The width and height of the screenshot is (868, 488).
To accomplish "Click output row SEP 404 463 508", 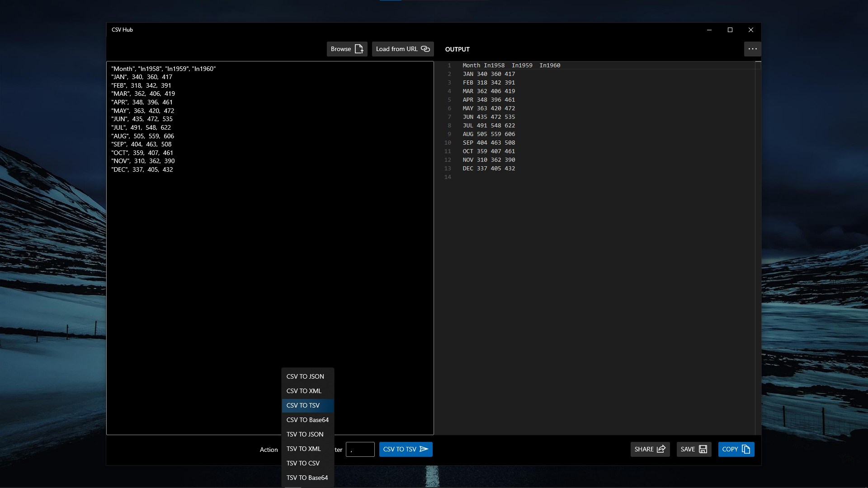I will pyautogui.click(x=489, y=143).
